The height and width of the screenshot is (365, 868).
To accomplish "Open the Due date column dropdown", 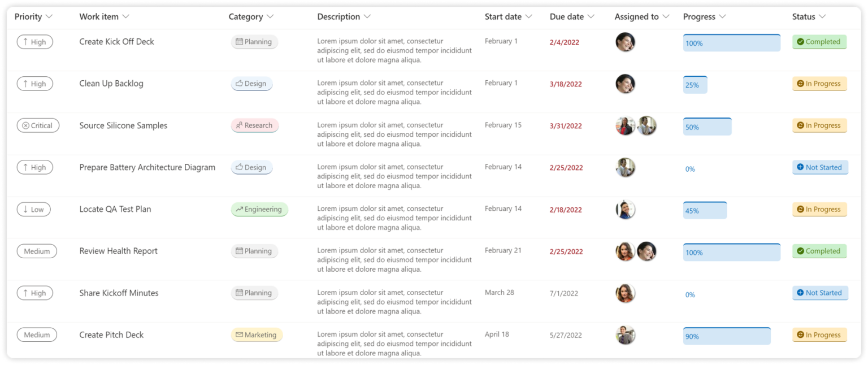I will click(592, 16).
